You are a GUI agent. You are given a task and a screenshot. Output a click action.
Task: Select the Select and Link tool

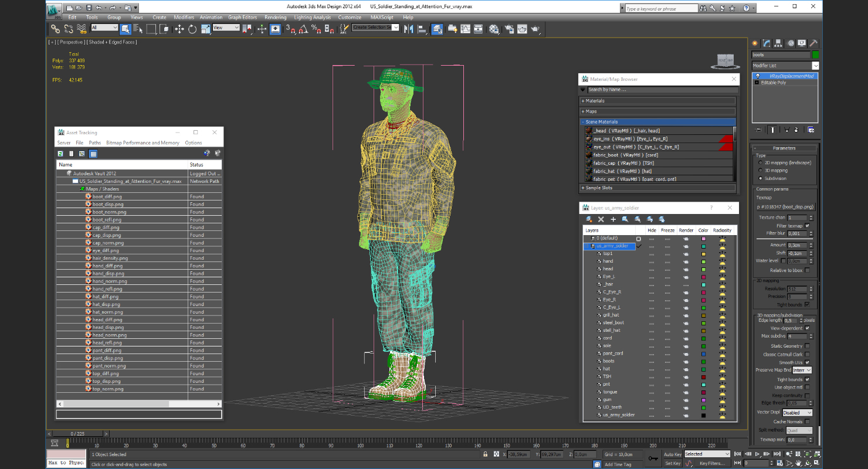coord(55,29)
